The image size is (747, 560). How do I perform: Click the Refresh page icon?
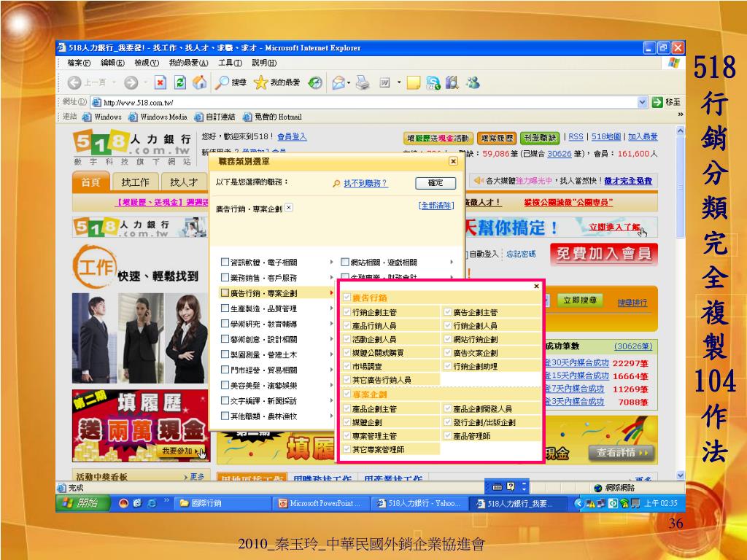tap(180, 83)
